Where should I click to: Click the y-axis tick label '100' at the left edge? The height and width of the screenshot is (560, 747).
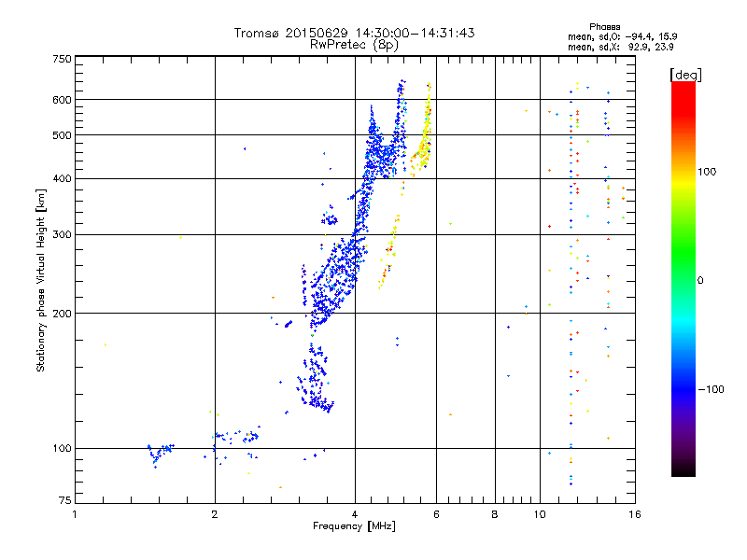(x=62, y=449)
